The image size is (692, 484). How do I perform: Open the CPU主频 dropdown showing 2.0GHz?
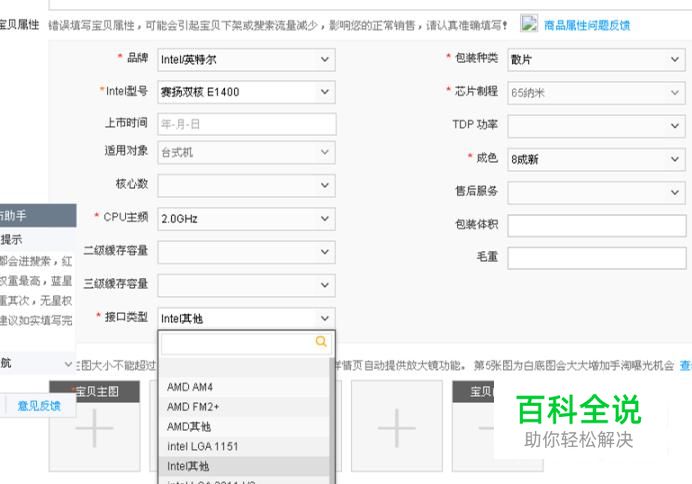click(246, 219)
